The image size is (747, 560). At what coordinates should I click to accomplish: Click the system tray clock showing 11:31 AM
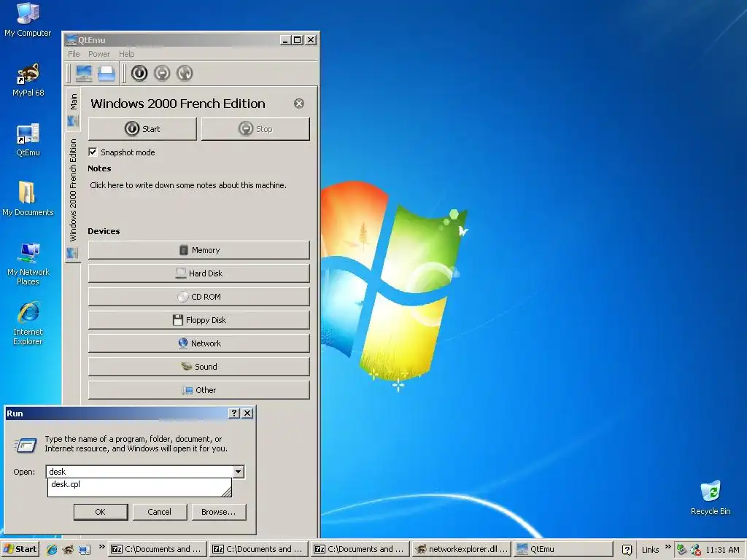tap(722, 550)
